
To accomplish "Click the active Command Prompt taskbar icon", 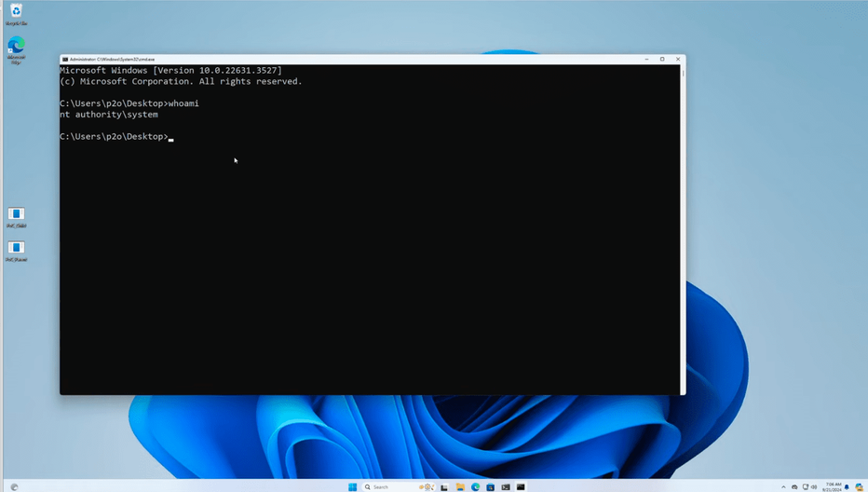I will click(521, 487).
